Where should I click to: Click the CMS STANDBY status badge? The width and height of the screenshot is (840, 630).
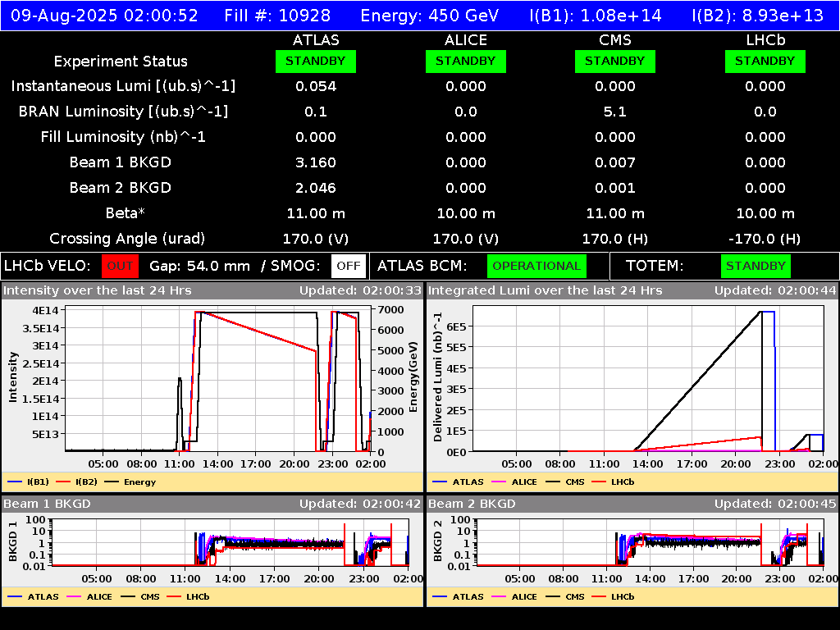615,61
